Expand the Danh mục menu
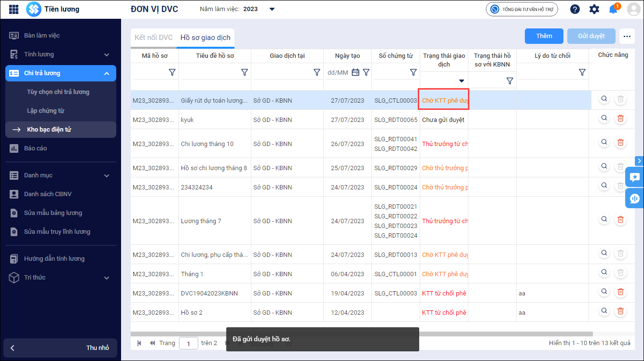This screenshot has height=361, width=644. pos(61,175)
